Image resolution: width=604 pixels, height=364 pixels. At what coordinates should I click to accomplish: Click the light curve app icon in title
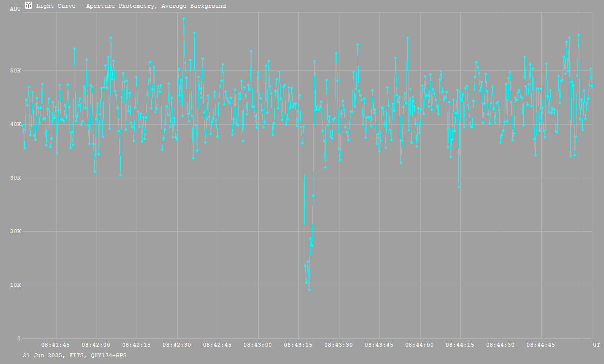point(28,5)
